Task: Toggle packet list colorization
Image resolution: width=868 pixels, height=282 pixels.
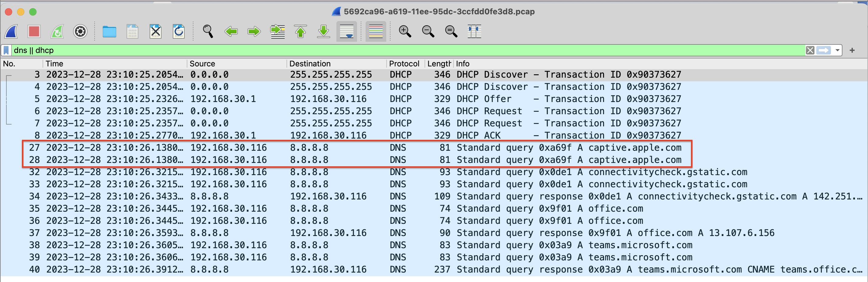Action: pyautogui.click(x=376, y=32)
